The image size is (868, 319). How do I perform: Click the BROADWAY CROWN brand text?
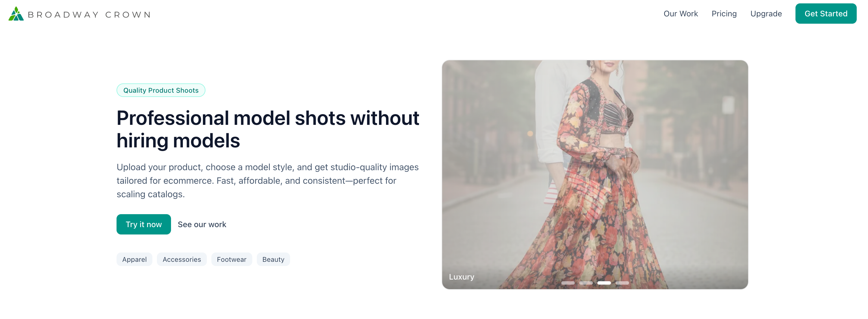[89, 14]
